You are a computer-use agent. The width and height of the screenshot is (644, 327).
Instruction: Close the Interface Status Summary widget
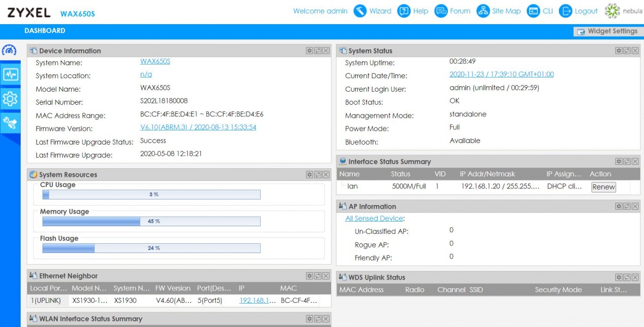click(635, 162)
